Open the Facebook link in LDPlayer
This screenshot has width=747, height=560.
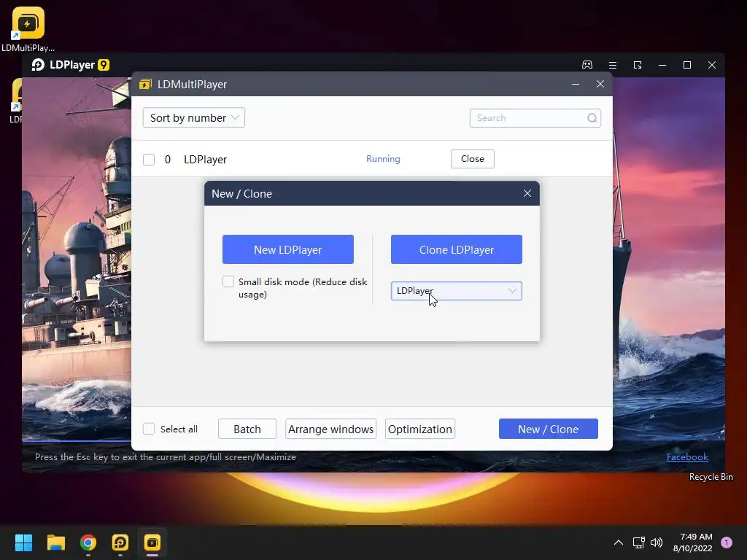coord(687,457)
